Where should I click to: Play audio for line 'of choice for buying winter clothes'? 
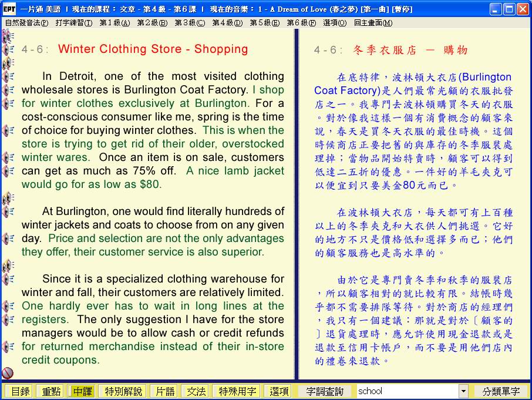click(8, 130)
